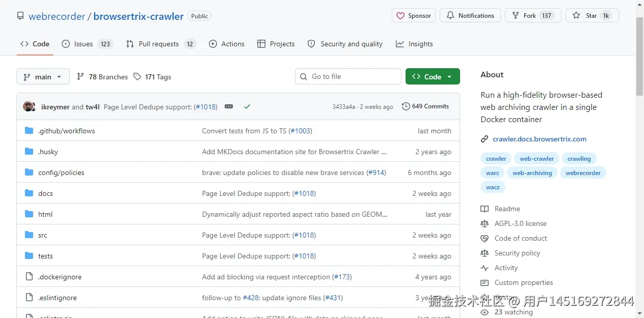
Task: Open the config/policies folder name
Action: tap(61, 172)
